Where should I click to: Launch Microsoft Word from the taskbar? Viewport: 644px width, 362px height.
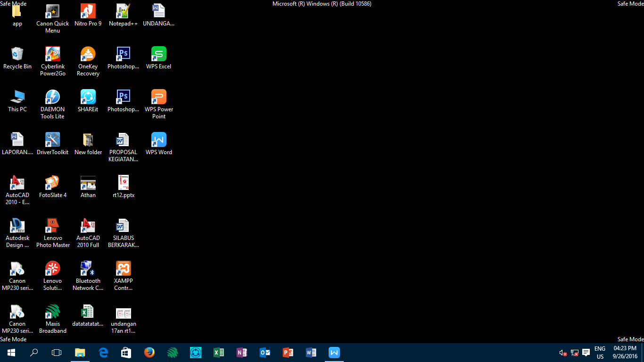coord(311,353)
